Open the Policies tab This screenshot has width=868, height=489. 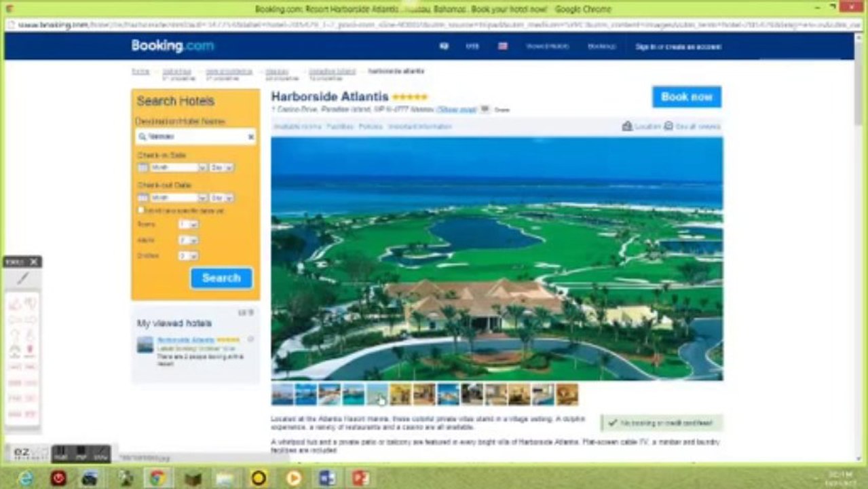pos(371,126)
